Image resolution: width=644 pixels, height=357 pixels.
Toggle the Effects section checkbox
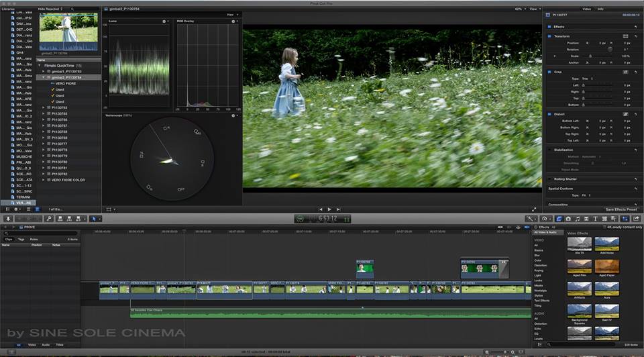click(549, 27)
